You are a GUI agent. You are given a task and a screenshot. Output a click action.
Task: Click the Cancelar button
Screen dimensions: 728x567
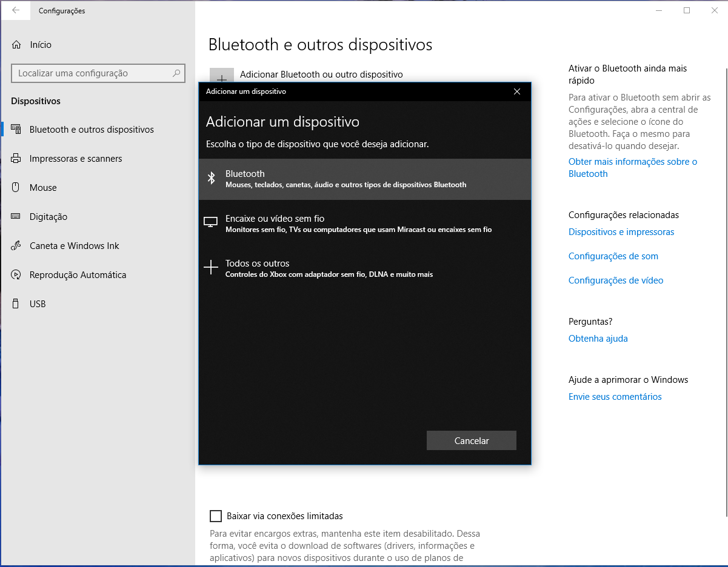(472, 441)
